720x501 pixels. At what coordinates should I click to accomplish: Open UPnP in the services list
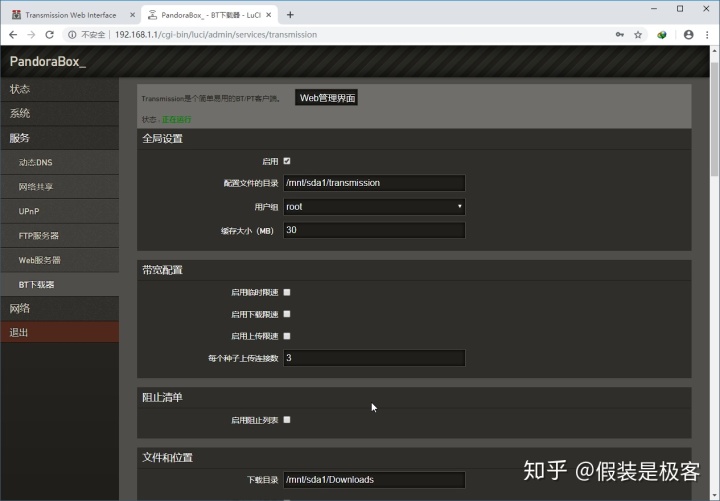tap(60, 211)
